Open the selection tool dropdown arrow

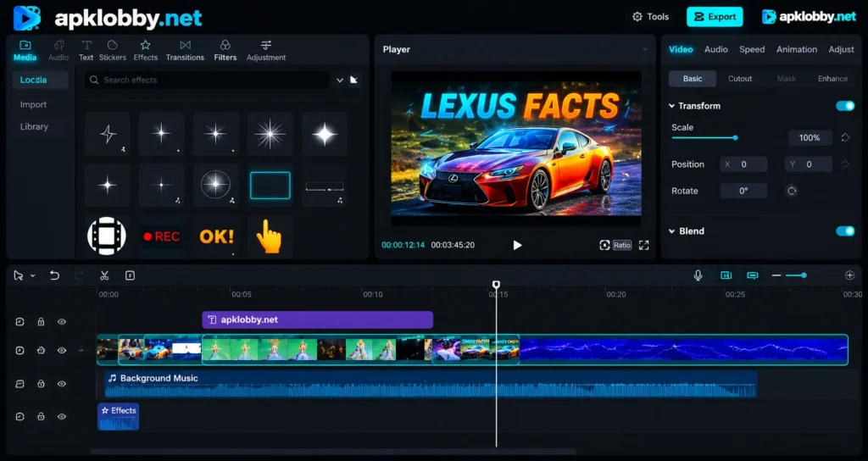pyautogui.click(x=33, y=275)
